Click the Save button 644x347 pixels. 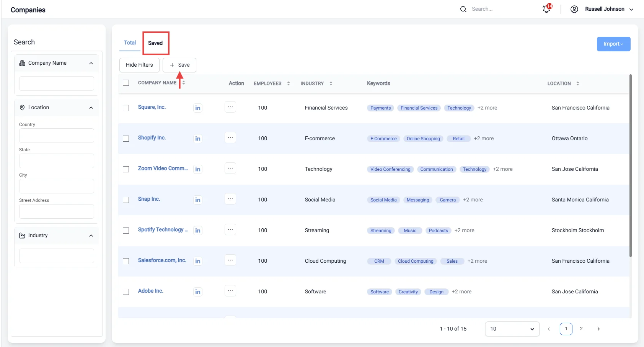click(179, 65)
